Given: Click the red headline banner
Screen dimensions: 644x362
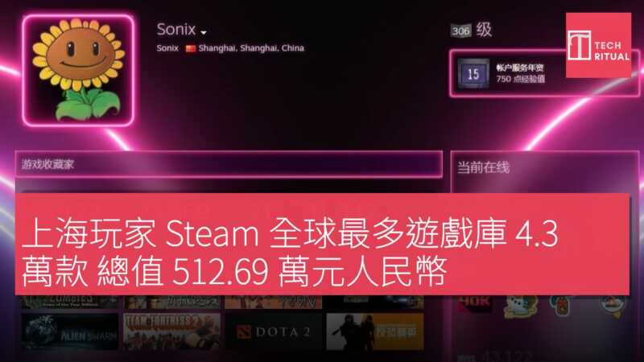Looking at the screenshot, I should (x=322, y=244).
